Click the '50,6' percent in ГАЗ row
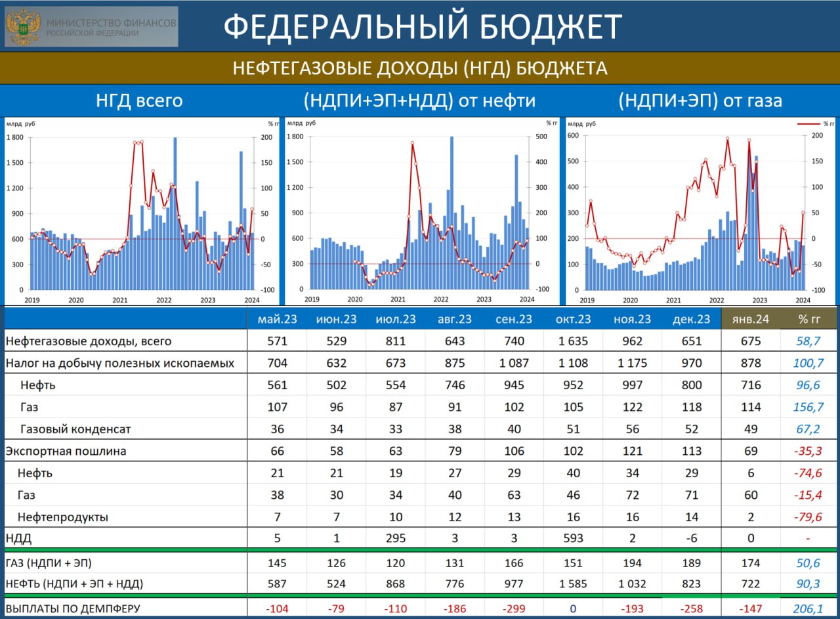840x619 pixels. [x=808, y=563]
